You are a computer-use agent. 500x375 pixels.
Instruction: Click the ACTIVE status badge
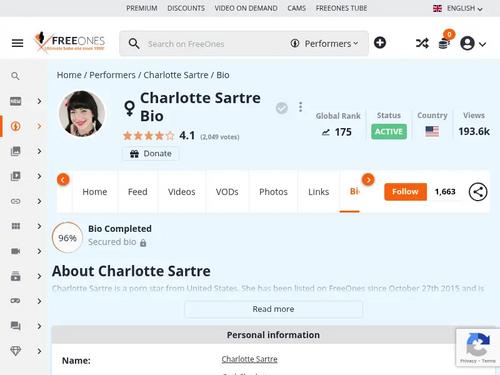tap(389, 132)
